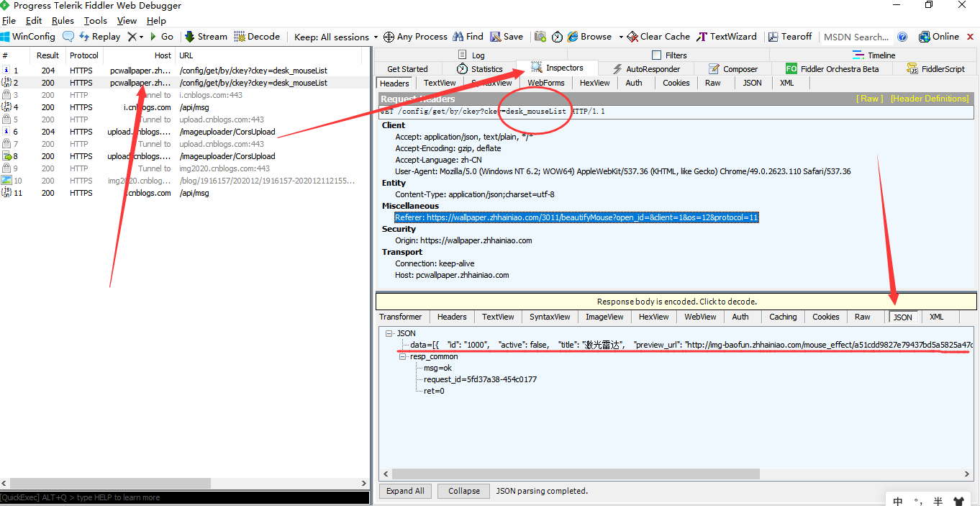Select response XML tab

[x=936, y=317]
